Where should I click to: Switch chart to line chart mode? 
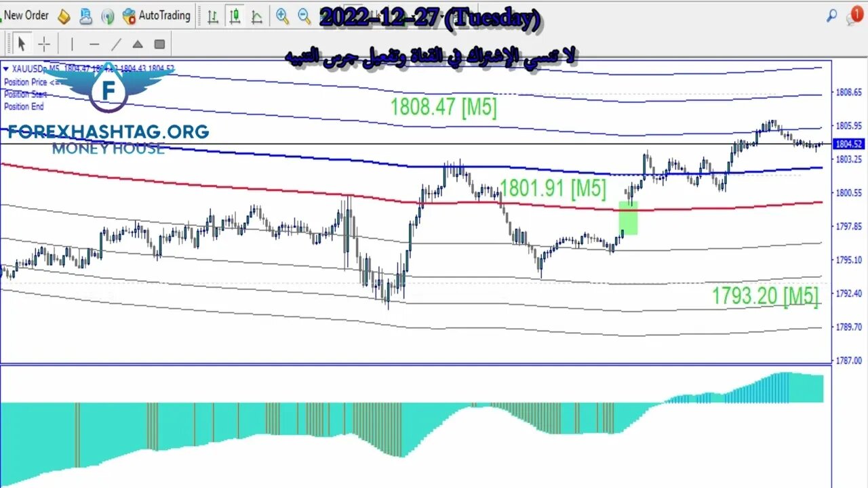(x=256, y=16)
